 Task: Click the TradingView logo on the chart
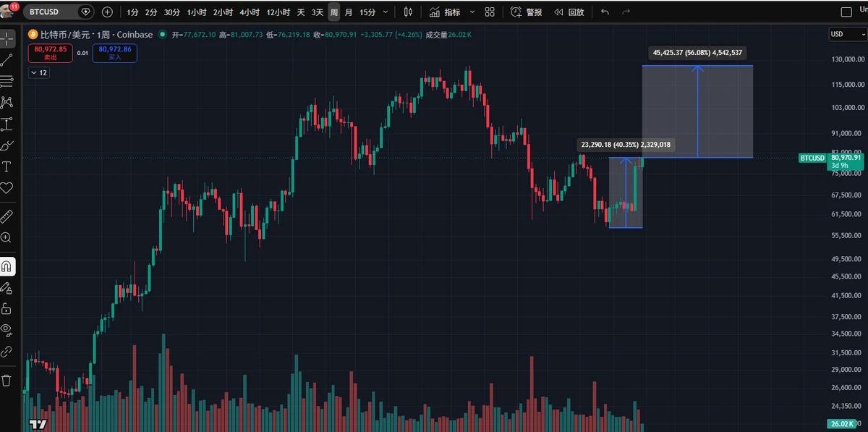38,424
